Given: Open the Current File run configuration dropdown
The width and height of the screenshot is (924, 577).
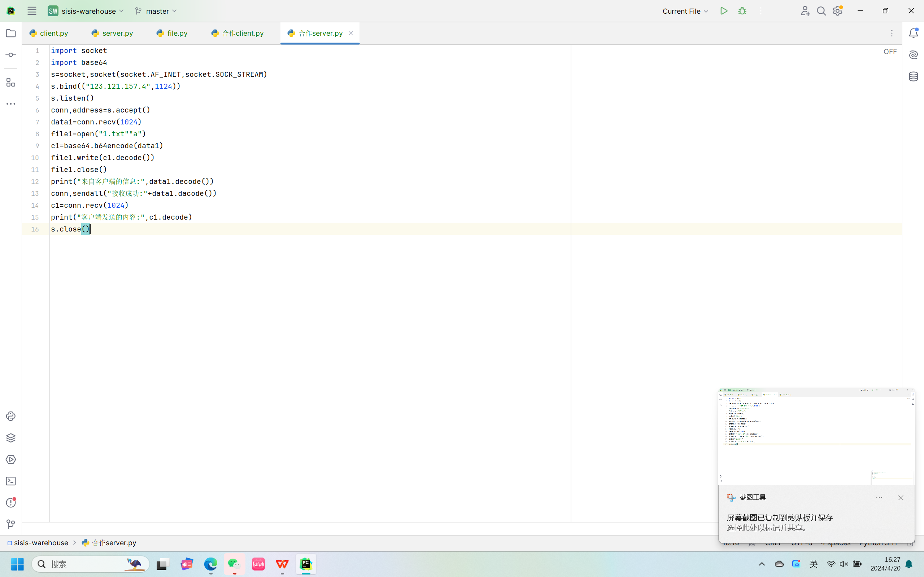Looking at the screenshot, I should 685,11.
